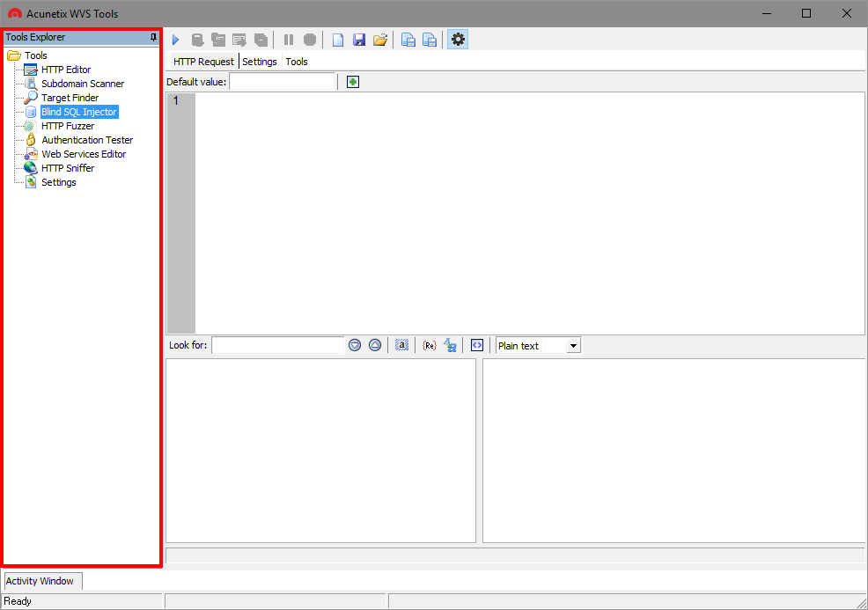The width and height of the screenshot is (868, 610).
Task: Click the Authentication Tester padlock icon
Action: [31, 140]
